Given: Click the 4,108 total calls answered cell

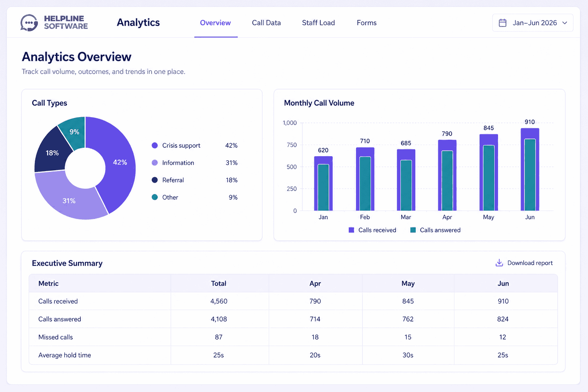Looking at the screenshot, I should tap(219, 319).
